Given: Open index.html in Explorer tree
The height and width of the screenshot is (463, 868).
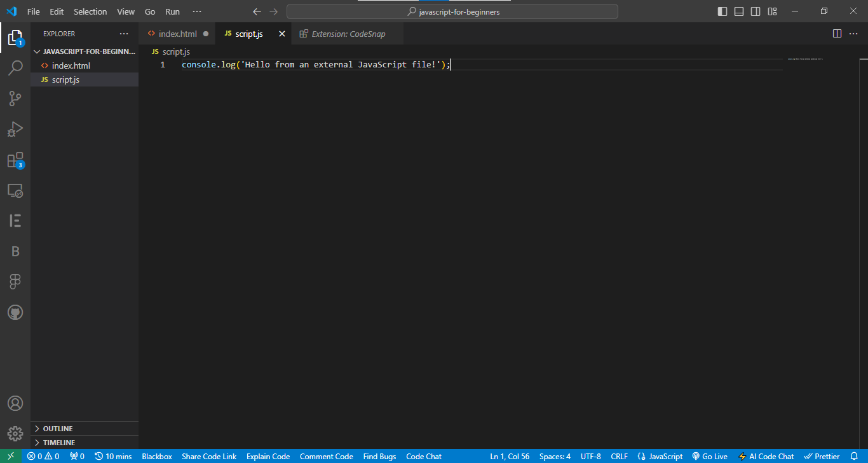Looking at the screenshot, I should tap(85, 66).
